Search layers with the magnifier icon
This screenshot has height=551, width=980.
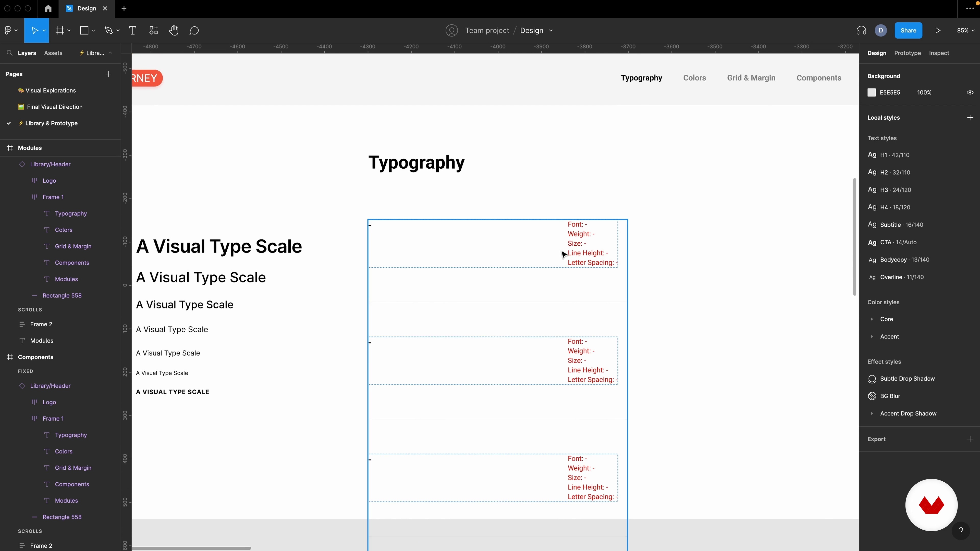click(x=9, y=53)
